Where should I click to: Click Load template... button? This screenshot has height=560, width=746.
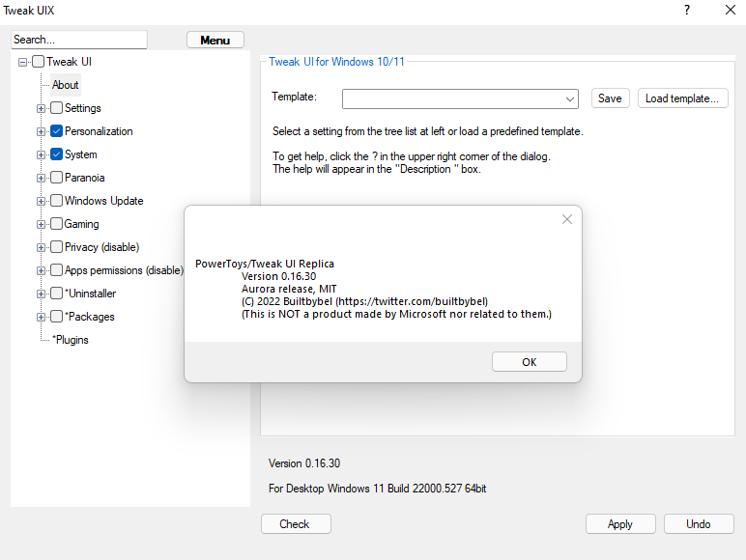pyautogui.click(x=682, y=98)
